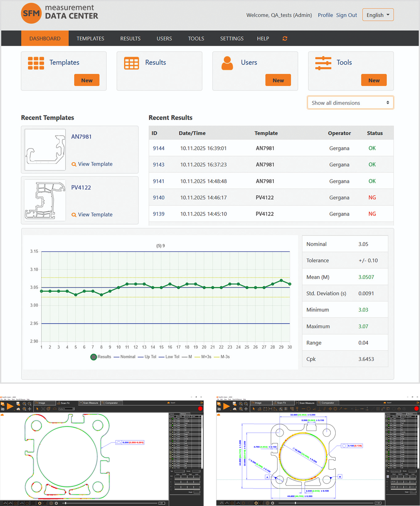
Task: Toggle the Results series in chart legend
Action: tap(101, 357)
